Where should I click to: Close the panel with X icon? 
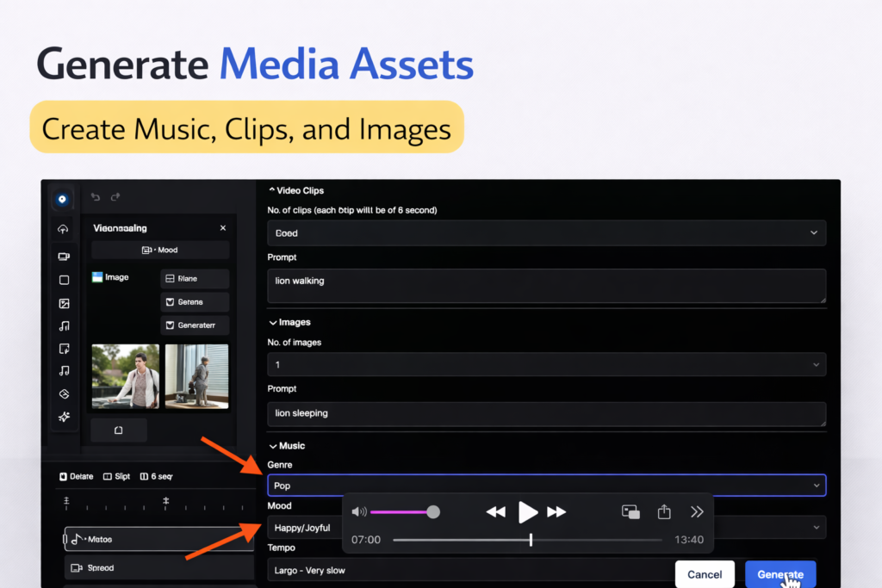pyautogui.click(x=223, y=228)
